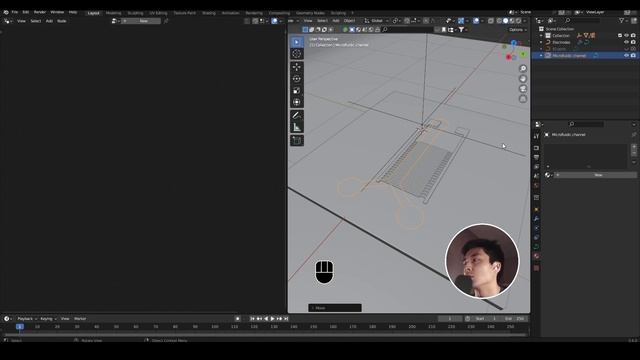The height and width of the screenshot is (360, 640).
Task: Disable render camera for Microfluidic channel
Action: pyautogui.click(x=633, y=56)
